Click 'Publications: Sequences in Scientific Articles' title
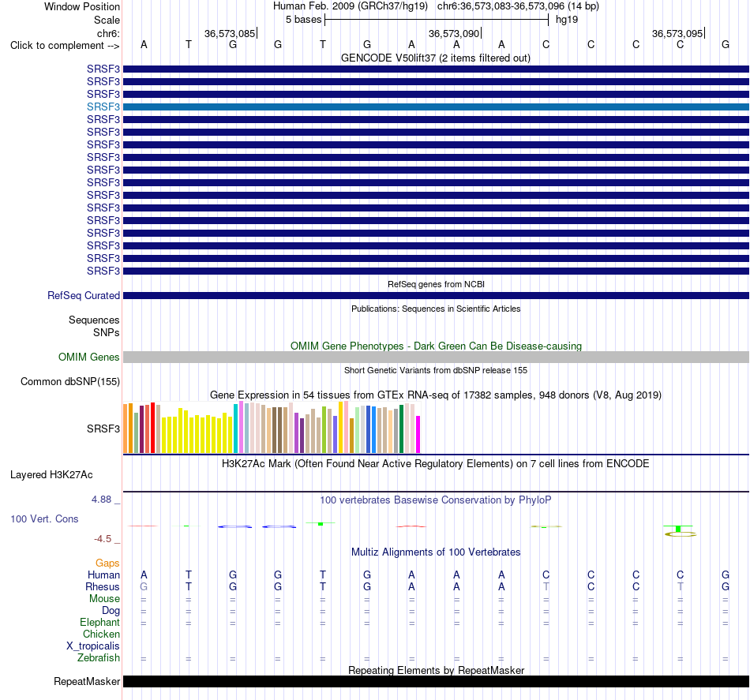This screenshot has width=750, height=700. 436,309
